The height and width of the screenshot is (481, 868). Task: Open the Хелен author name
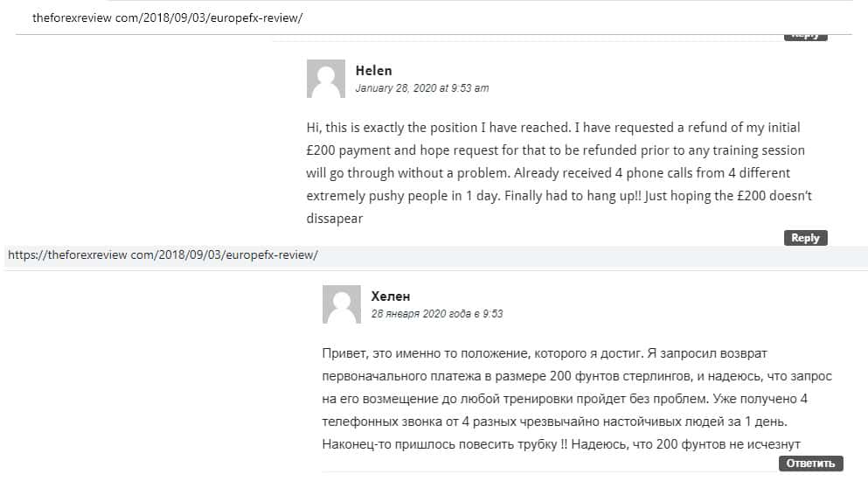pos(390,296)
